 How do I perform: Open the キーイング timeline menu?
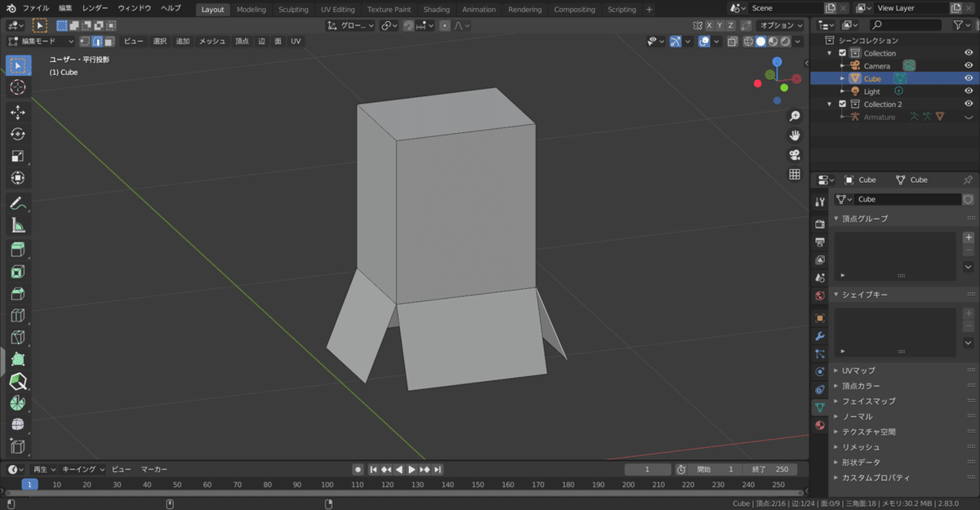pos(84,469)
